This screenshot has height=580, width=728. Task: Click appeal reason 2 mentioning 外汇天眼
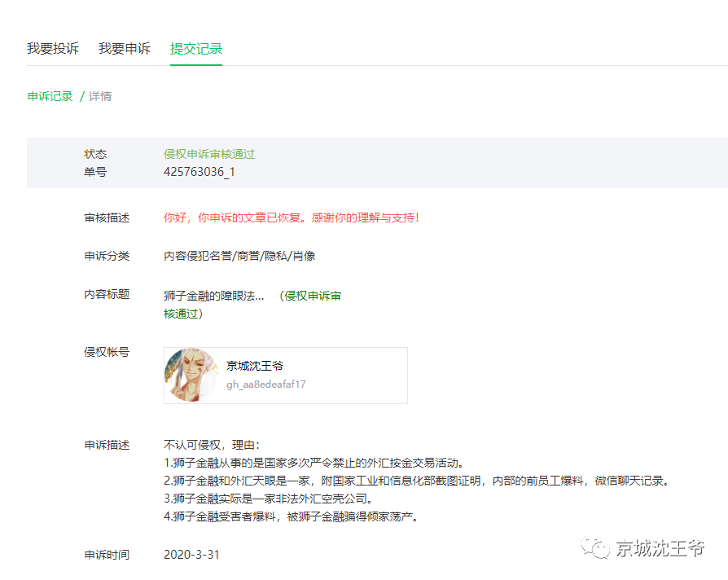tap(416, 481)
